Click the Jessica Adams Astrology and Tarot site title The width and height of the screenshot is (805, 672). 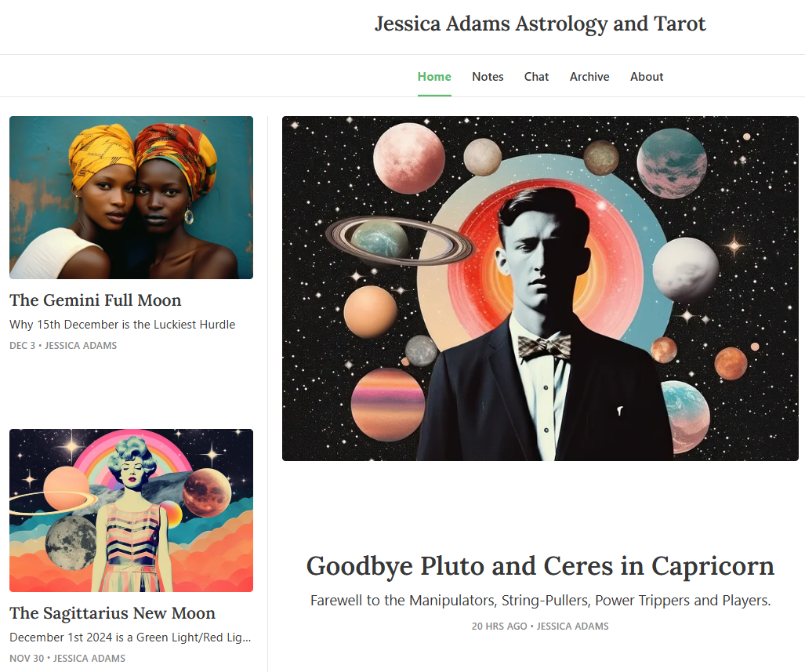540,24
